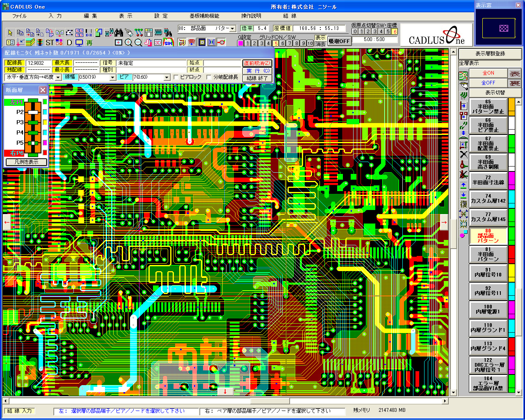Screen dimensions: 525x420
Task: Click the 再 redraw icon
Action: [x=89, y=43]
